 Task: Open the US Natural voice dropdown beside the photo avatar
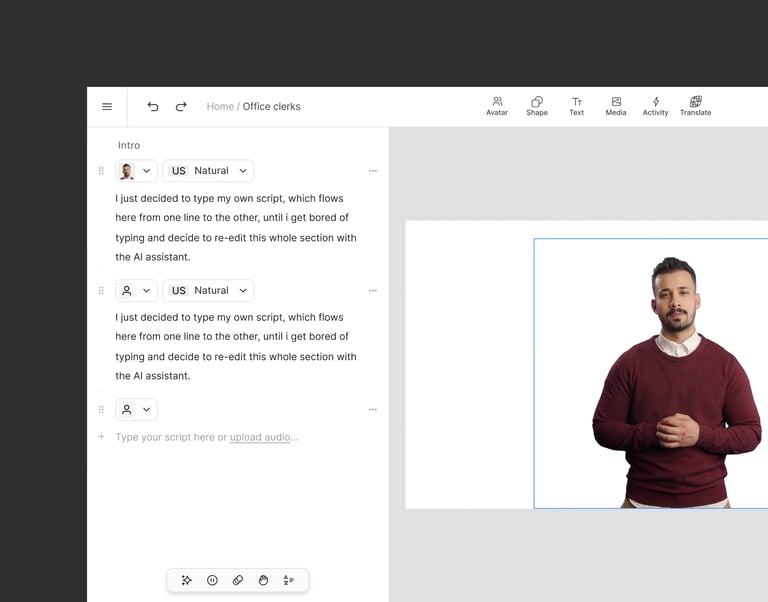208,171
